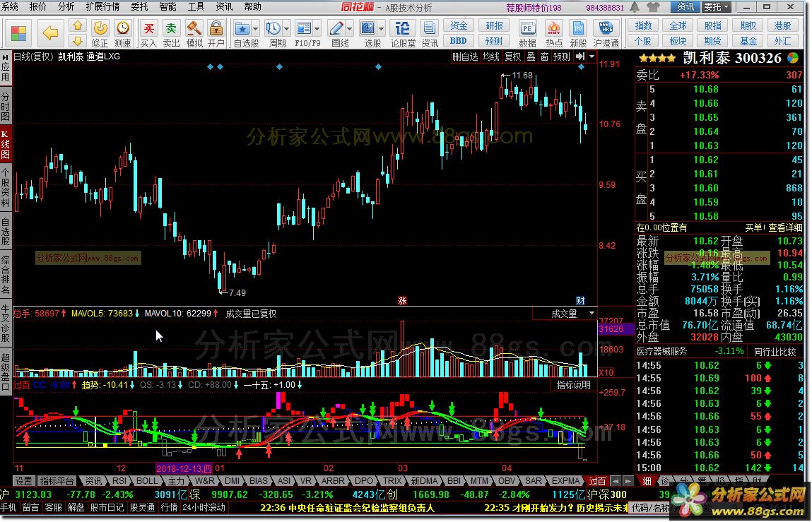Select the 个股资料 sidebar tab
812x522 pixels.
(5, 186)
